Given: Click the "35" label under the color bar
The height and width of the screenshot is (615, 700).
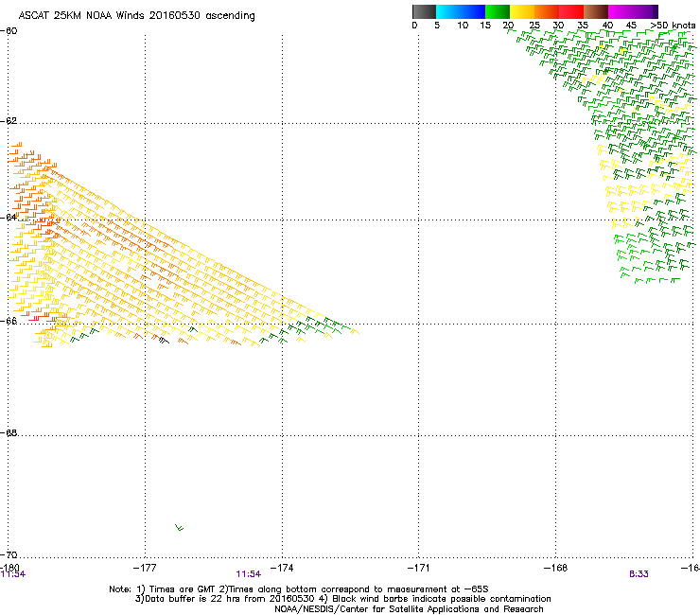Looking at the screenshot, I should click(583, 26).
